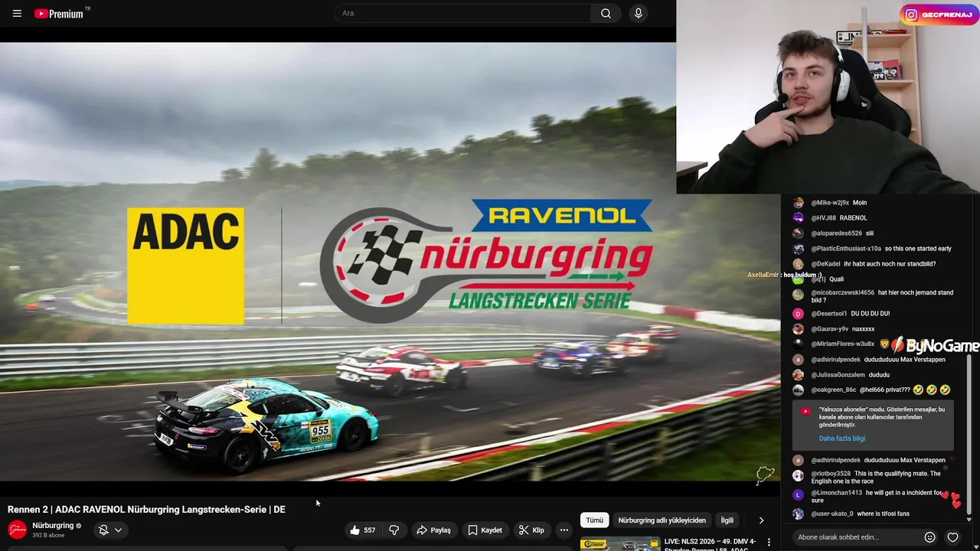Click @JulissaGonzalem avatar in chat
Image resolution: width=980 pixels, height=551 pixels.
[x=798, y=375]
